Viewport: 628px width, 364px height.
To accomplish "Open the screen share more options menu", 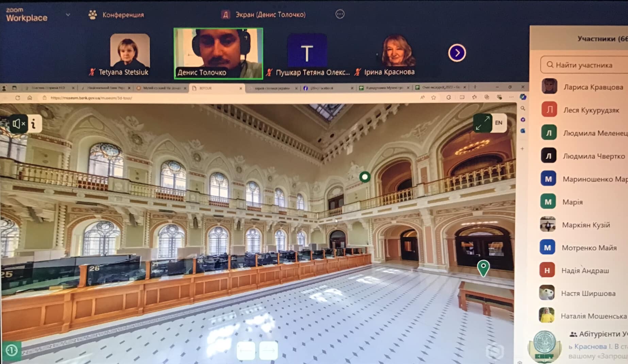I will [x=340, y=14].
